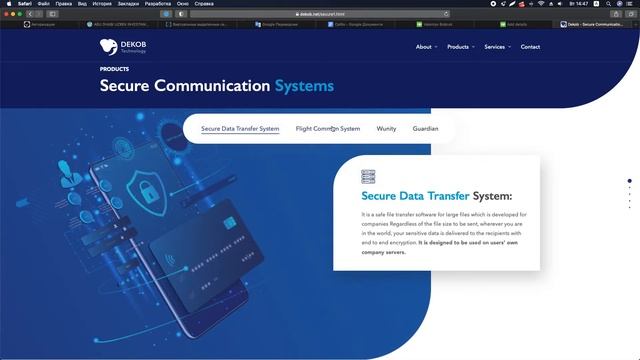Open Notification Center list icon
The image size is (640, 360).
pyautogui.click(x=630, y=4)
